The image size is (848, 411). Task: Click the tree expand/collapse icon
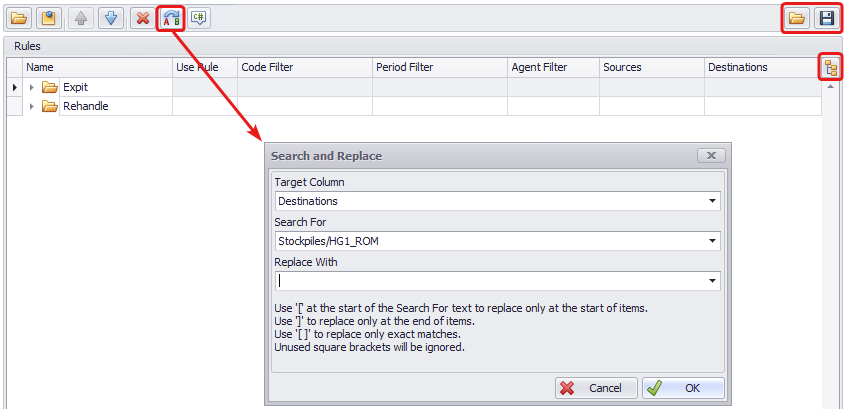pyautogui.click(x=830, y=67)
